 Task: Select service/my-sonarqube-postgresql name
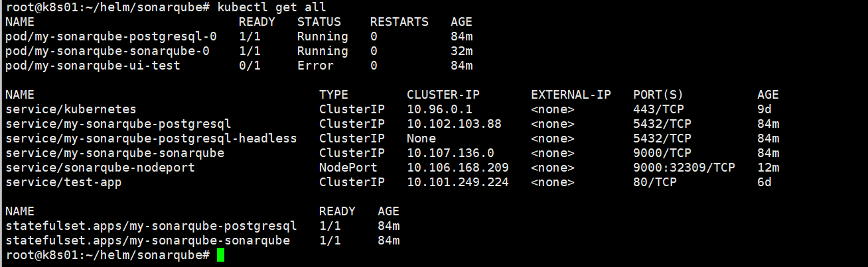click(118, 124)
